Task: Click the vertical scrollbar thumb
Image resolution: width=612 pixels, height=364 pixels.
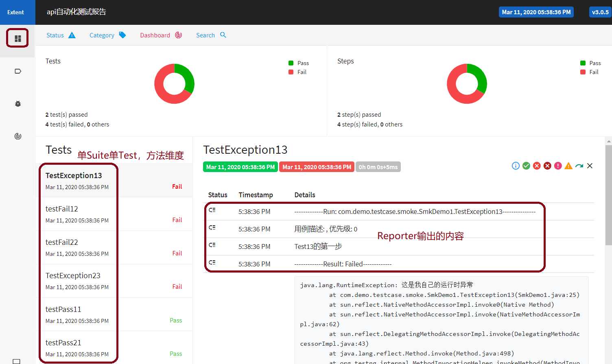Action: pyautogui.click(x=609, y=195)
